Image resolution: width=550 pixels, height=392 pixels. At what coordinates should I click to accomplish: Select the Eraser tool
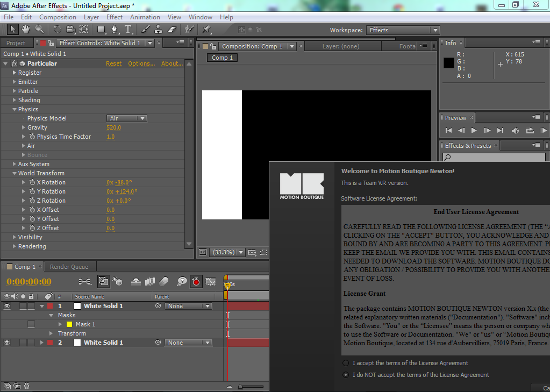pos(172,30)
